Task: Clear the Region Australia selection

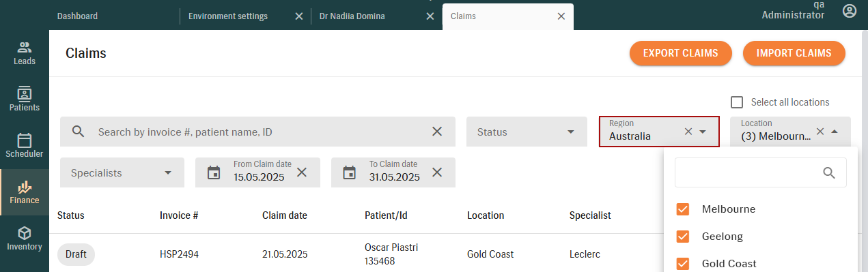Action: pyautogui.click(x=688, y=132)
